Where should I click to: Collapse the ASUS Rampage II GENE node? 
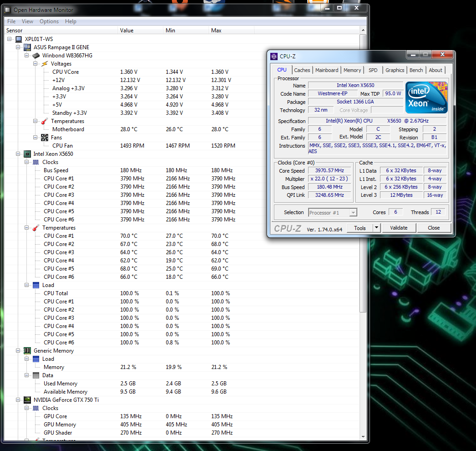(x=18, y=47)
